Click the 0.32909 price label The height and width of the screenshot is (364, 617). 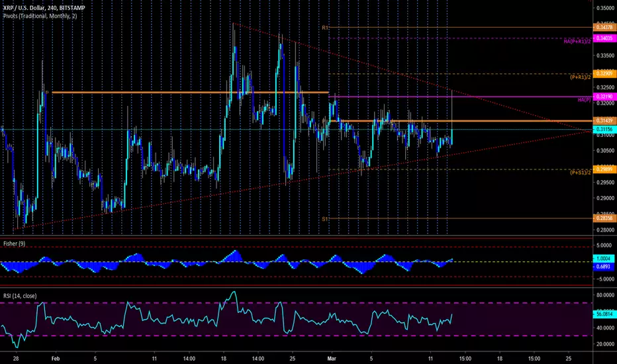pyautogui.click(x=604, y=73)
